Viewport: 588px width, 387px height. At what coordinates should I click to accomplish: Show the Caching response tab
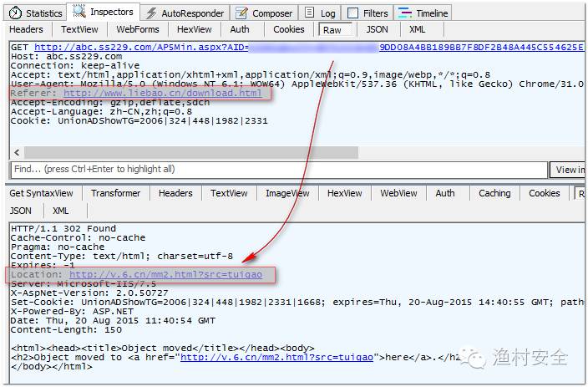tap(494, 193)
